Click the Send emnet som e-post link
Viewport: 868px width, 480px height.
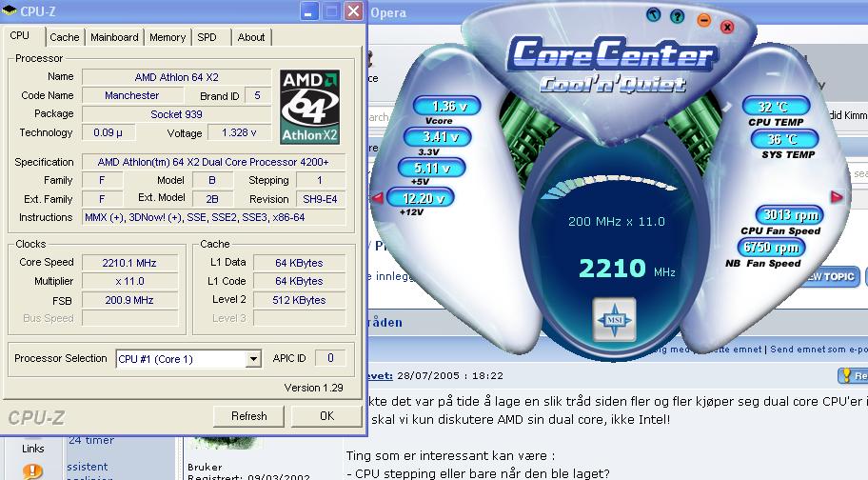(819, 350)
